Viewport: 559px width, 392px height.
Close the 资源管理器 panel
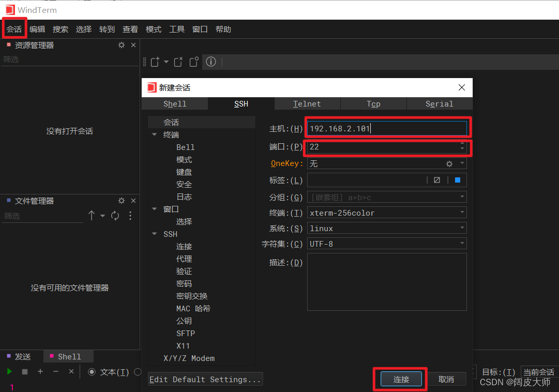click(x=133, y=45)
